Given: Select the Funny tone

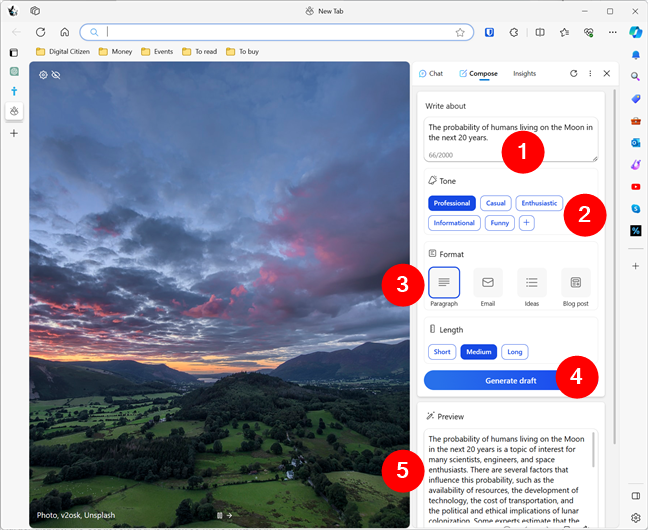Looking at the screenshot, I should coord(500,223).
